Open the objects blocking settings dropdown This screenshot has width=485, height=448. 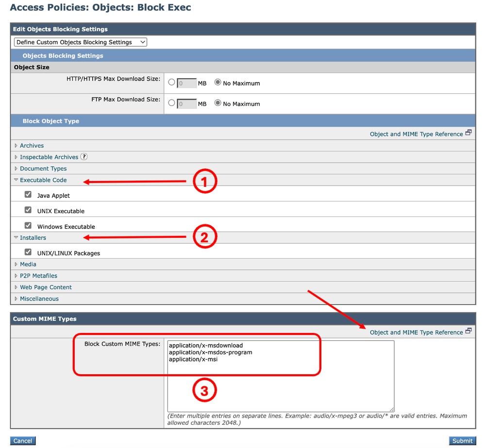tap(80, 42)
